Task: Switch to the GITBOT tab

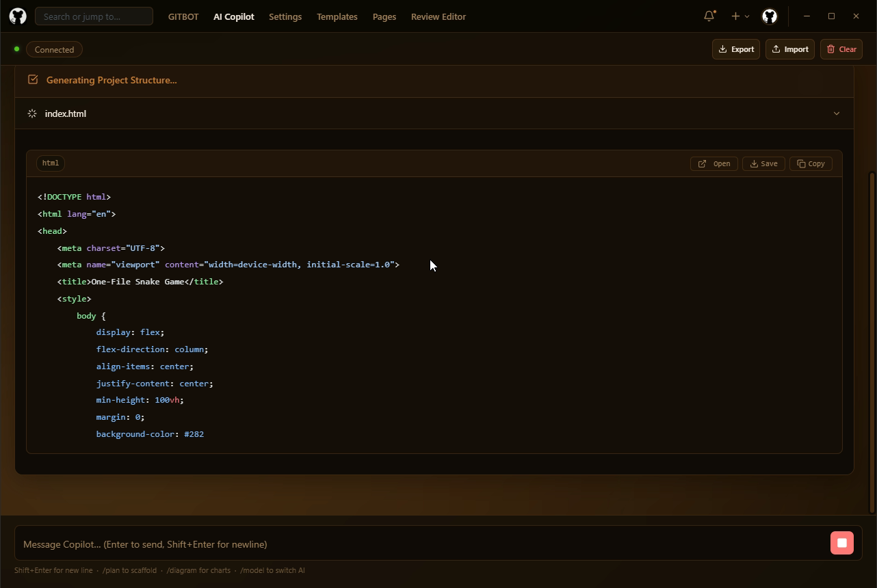Action: click(183, 16)
